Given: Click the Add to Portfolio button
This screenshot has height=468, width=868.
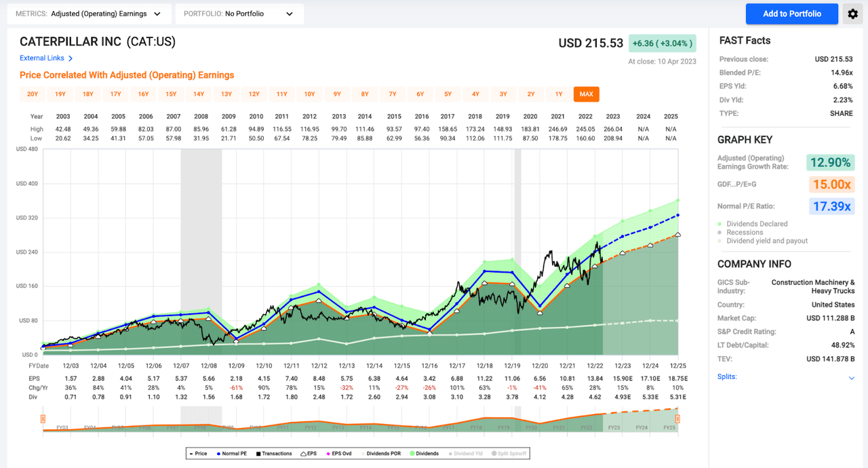Looking at the screenshot, I should coord(792,14).
